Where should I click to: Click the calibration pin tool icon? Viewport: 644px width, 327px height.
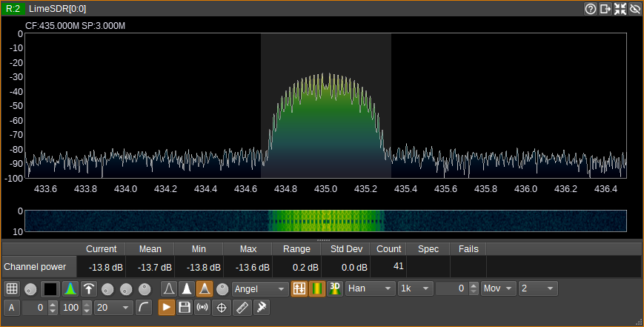[x=261, y=308]
